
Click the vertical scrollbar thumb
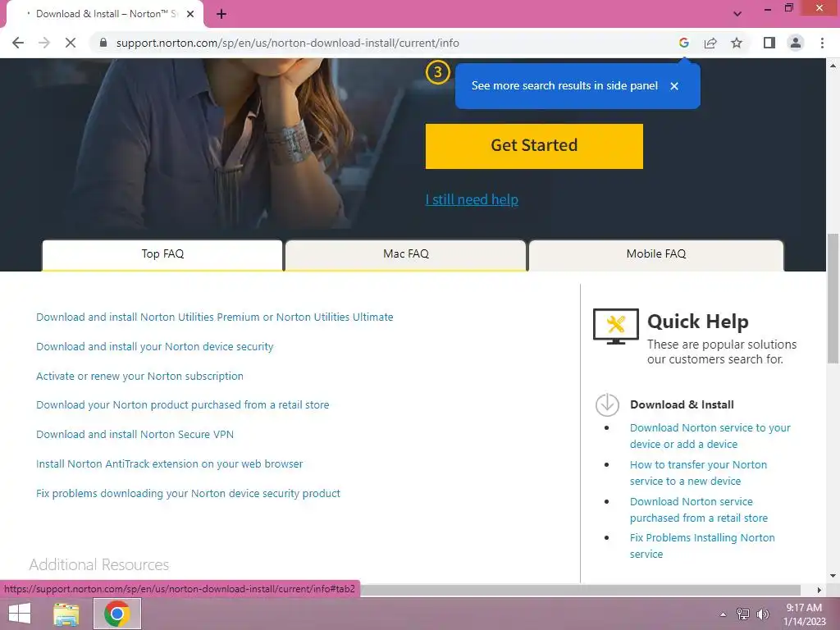(x=833, y=298)
